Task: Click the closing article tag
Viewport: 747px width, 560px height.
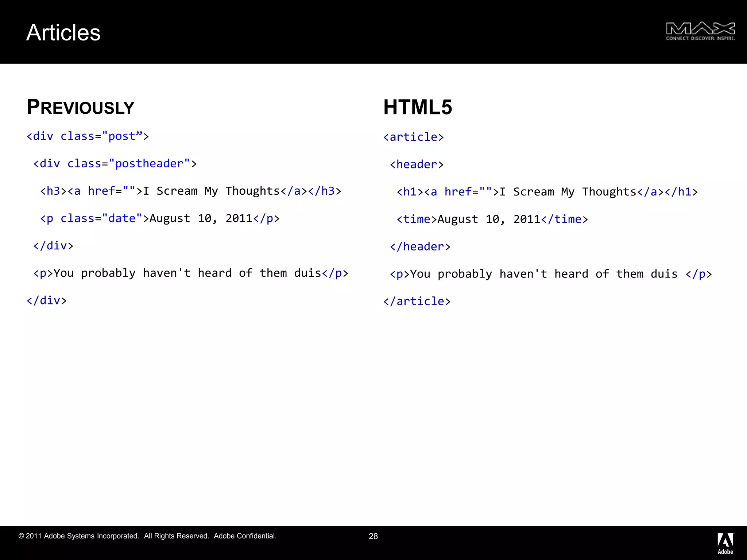Action: 417,301
